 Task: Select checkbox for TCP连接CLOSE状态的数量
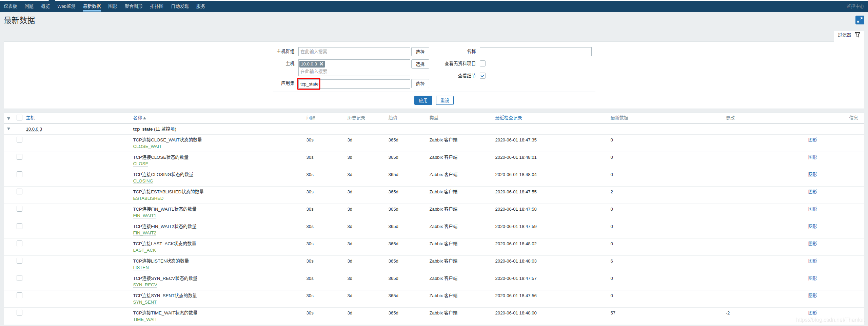20,157
